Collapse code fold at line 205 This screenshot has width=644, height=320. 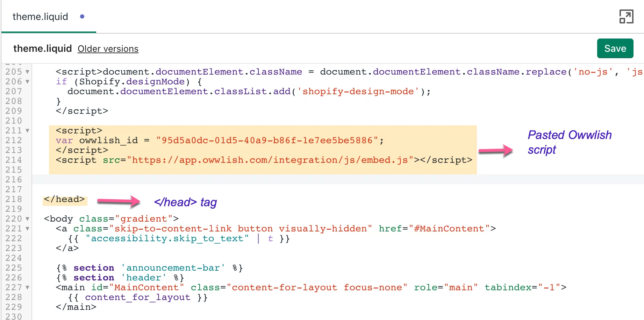point(27,72)
